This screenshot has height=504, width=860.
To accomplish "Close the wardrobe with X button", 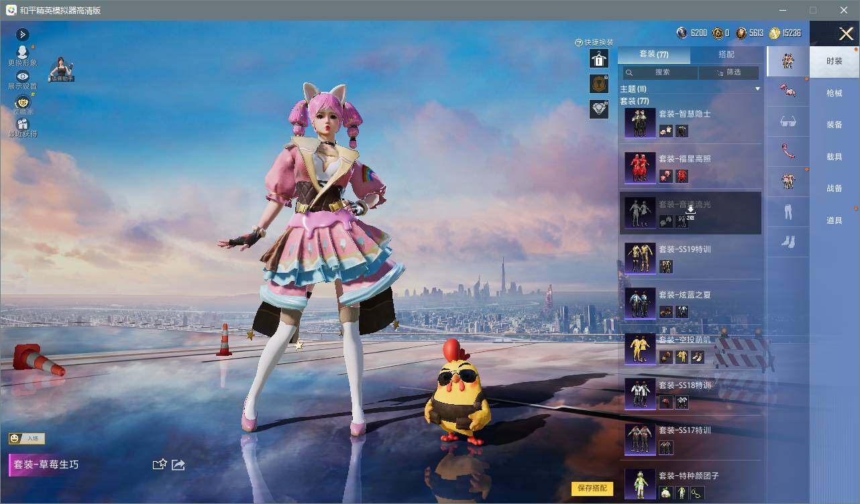I will click(x=845, y=34).
